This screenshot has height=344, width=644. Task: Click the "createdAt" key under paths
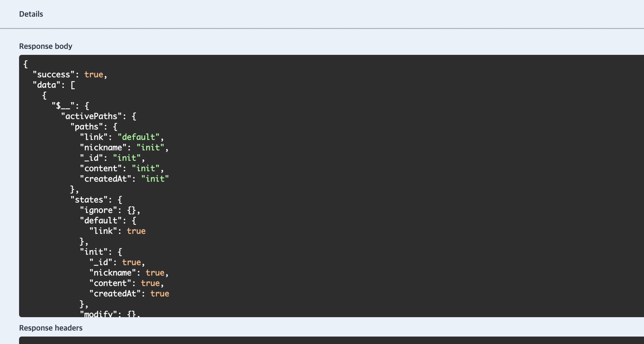(105, 179)
